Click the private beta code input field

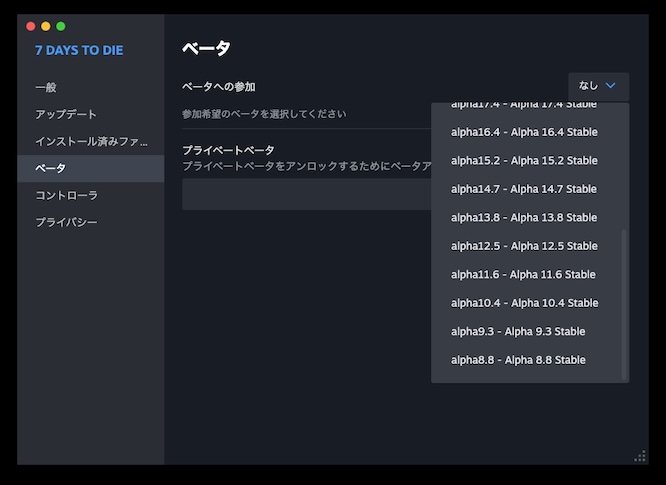305,194
